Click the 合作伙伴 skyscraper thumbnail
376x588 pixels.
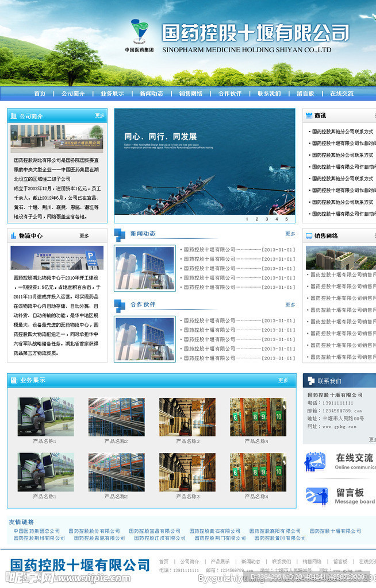[145, 339]
